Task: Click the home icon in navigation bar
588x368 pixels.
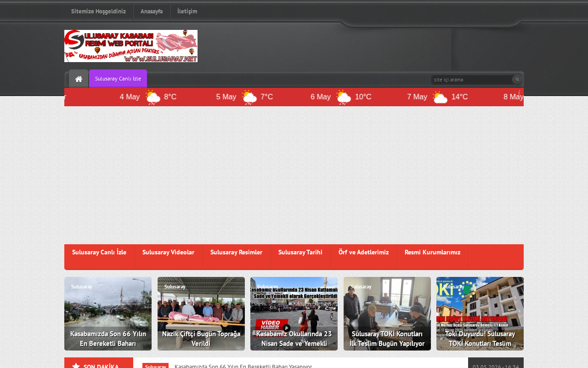Action: pyautogui.click(x=79, y=79)
